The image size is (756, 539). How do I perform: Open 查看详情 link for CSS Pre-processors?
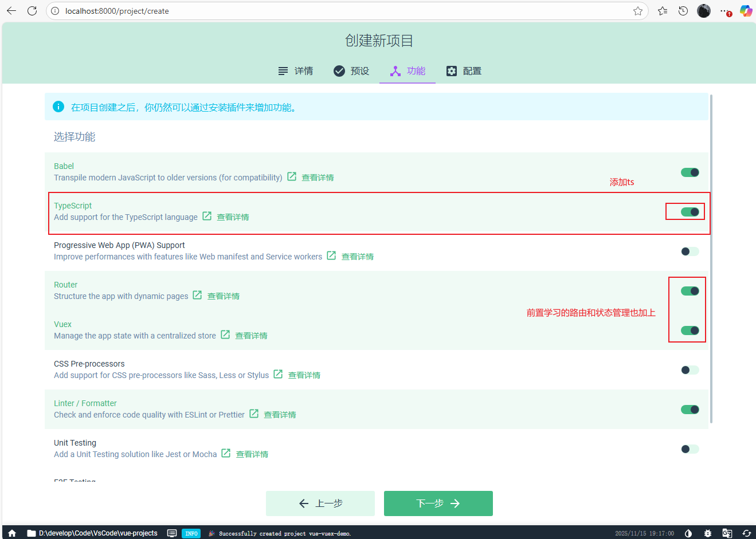[304, 375]
